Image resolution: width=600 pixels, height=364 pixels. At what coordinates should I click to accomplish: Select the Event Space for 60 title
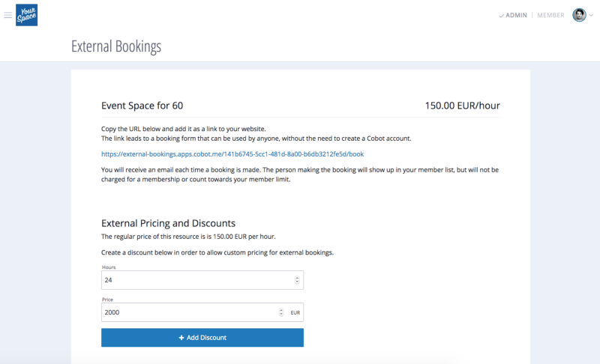point(142,106)
